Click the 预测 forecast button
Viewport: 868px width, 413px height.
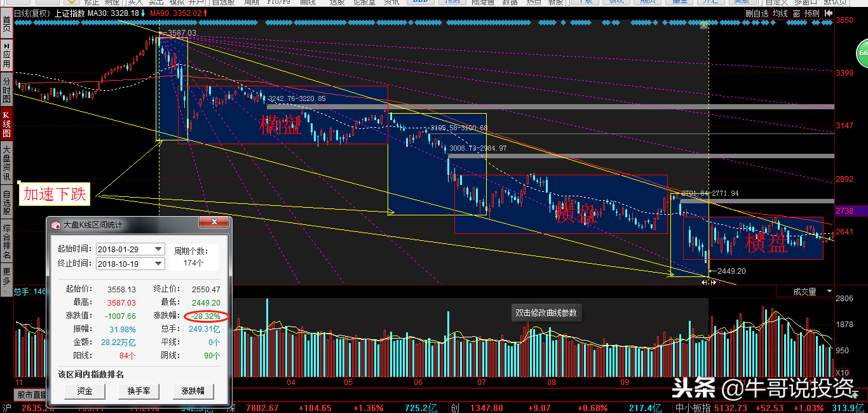coord(812,13)
